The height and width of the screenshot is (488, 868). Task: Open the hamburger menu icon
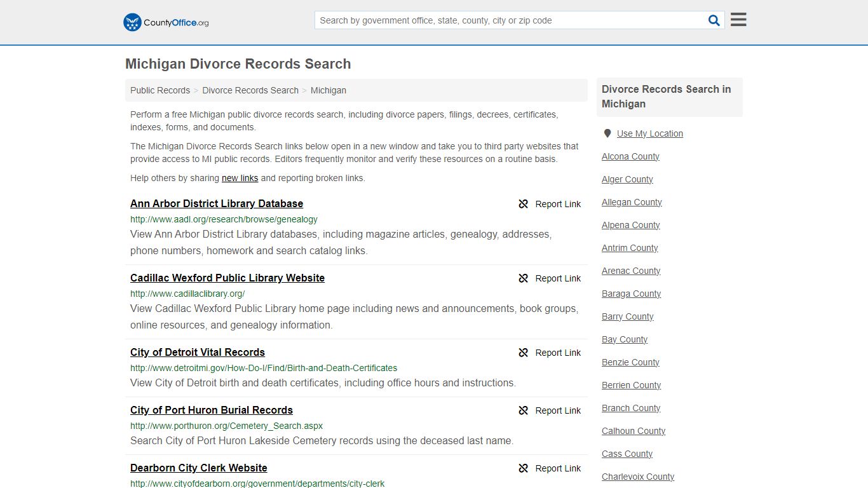click(x=738, y=20)
